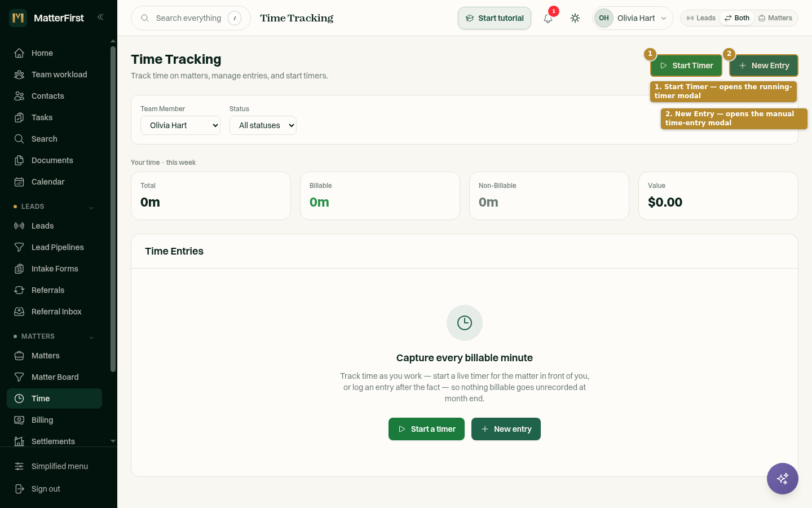The height and width of the screenshot is (508, 812).
Task: Click the Total 0m card
Action: point(211,196)
